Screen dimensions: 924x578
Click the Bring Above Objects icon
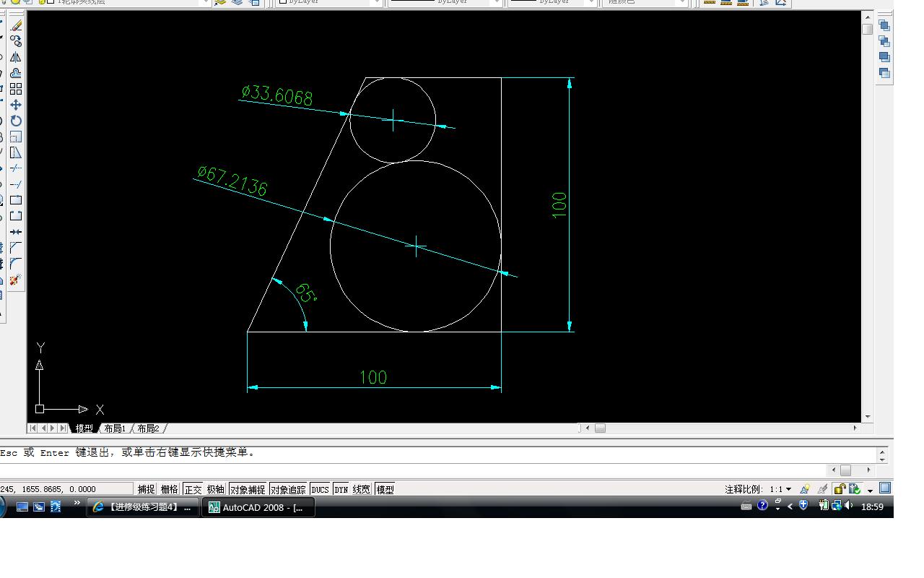click(x=884, y=57)
